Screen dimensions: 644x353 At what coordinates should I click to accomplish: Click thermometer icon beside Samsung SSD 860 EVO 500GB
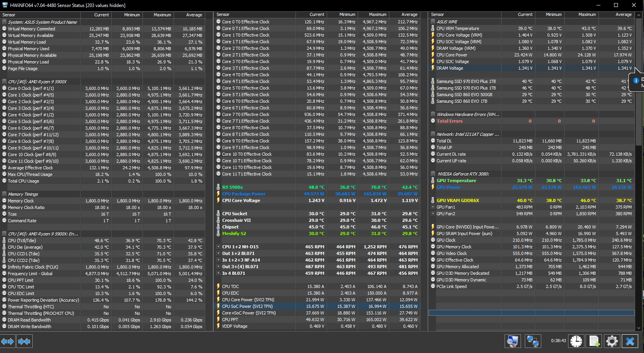pyautogui.click(x=433, y=95)
